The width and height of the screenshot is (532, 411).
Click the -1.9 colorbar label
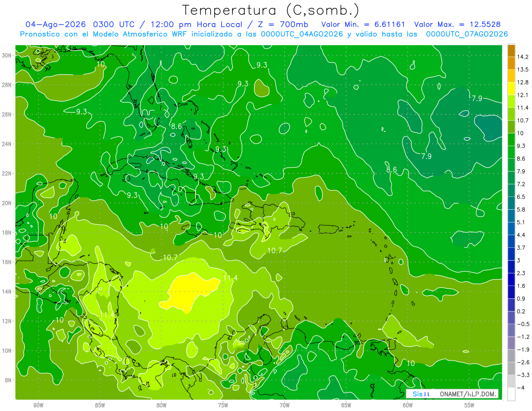523,350
